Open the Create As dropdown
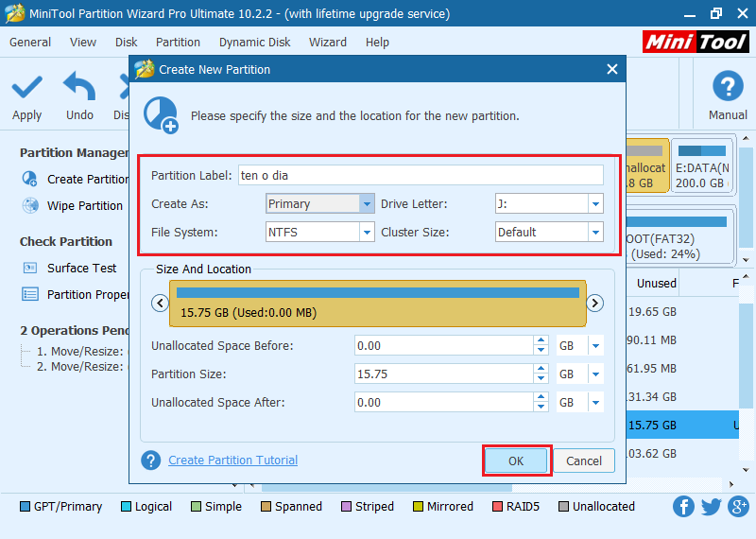 [367, 203]
